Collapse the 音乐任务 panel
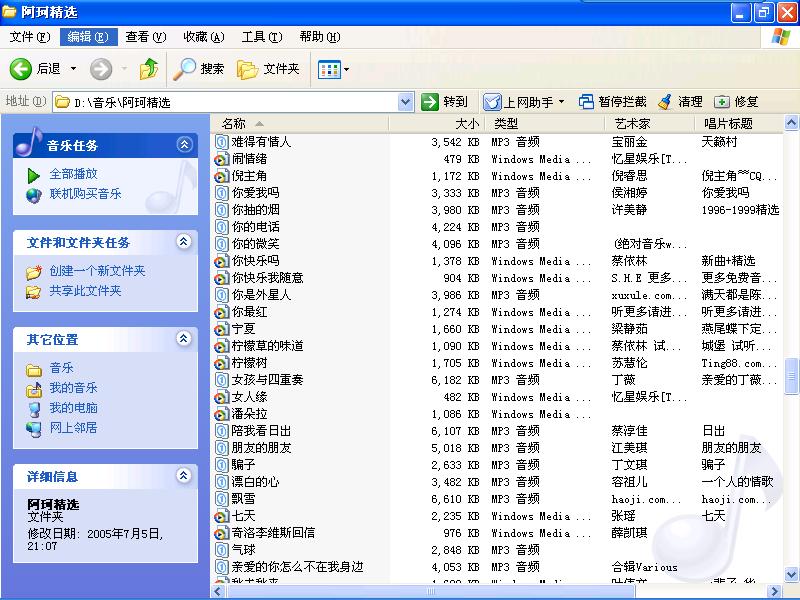This screenshot has width=800, height=600. [x=183, y=145]
